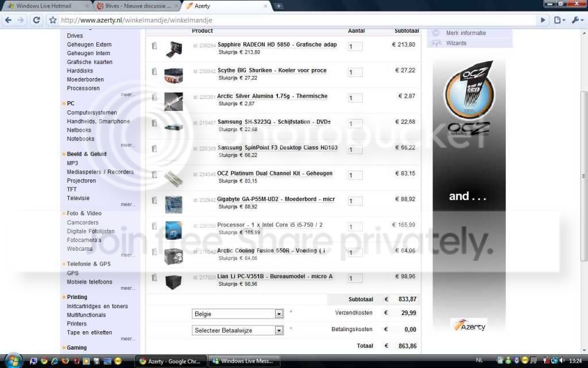This screenshot has height=368, width=588.
Task: Open Printing category heading
Action: [77, 297]
